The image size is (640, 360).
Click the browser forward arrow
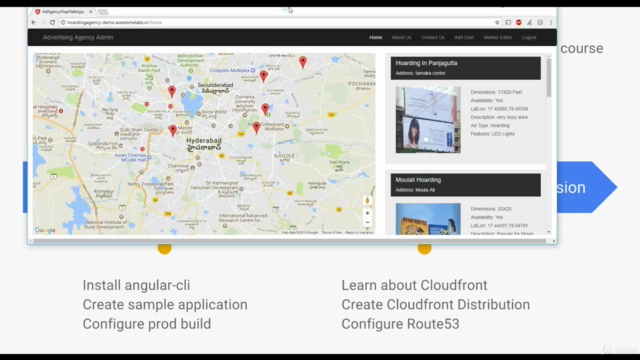[x=43, y=22]
